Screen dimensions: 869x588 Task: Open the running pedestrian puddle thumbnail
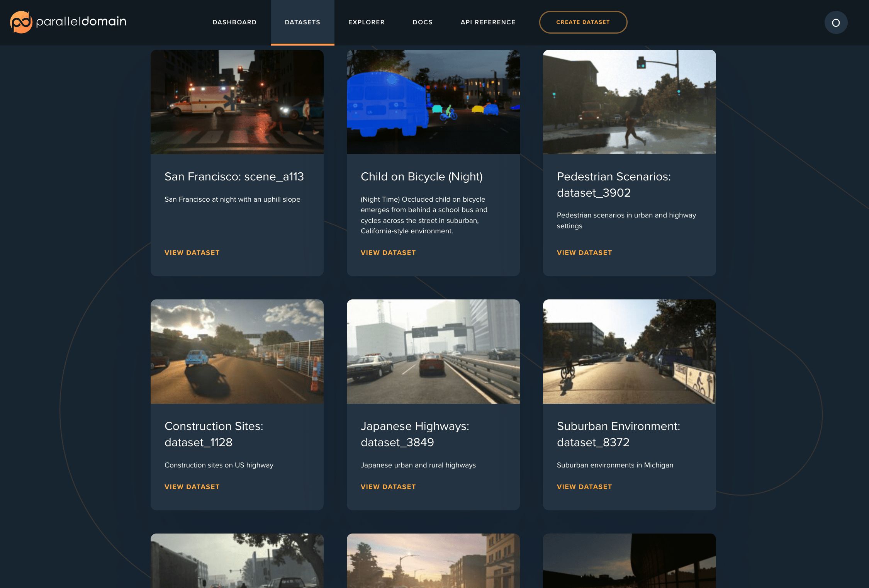(x=630, y=102)
